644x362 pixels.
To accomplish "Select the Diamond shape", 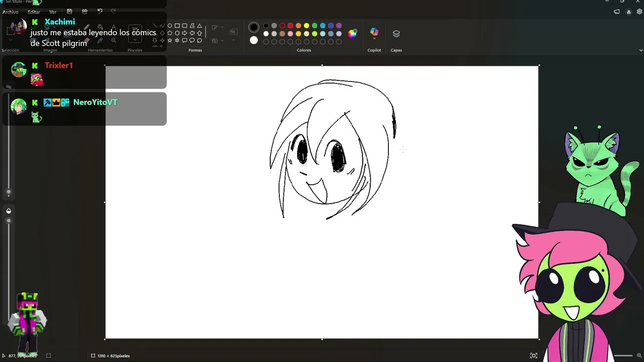I will click(x=162, y=33).
